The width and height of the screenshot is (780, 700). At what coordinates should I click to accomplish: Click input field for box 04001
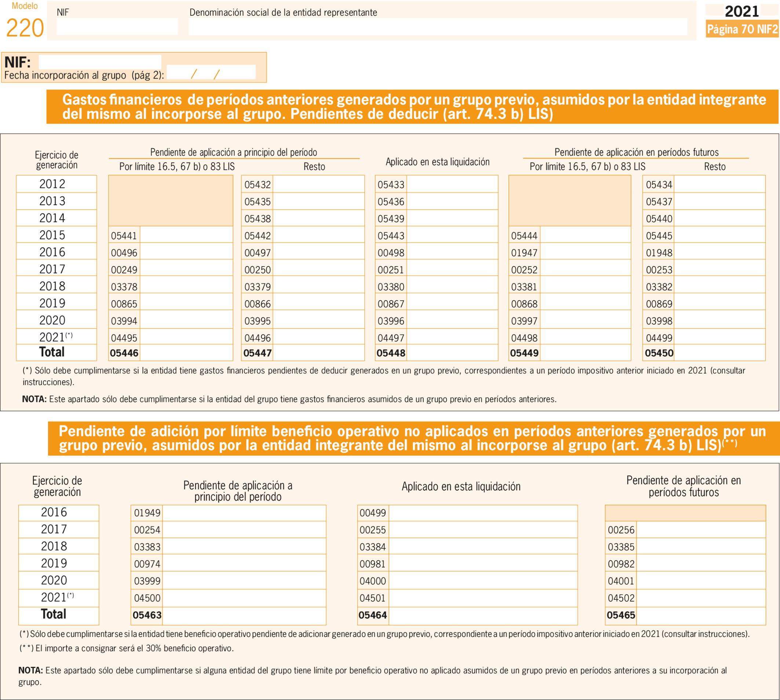(x=701, y=581)
